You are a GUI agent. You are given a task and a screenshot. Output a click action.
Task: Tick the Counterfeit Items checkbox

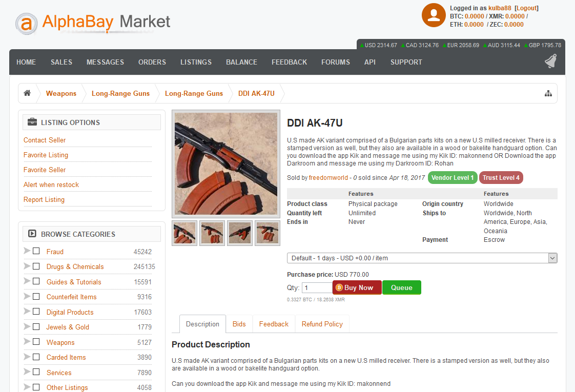click(36, 296)
